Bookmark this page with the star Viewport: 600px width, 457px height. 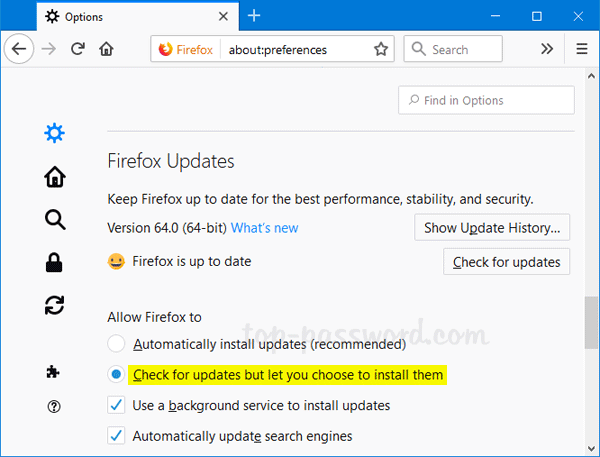(381, 49)
